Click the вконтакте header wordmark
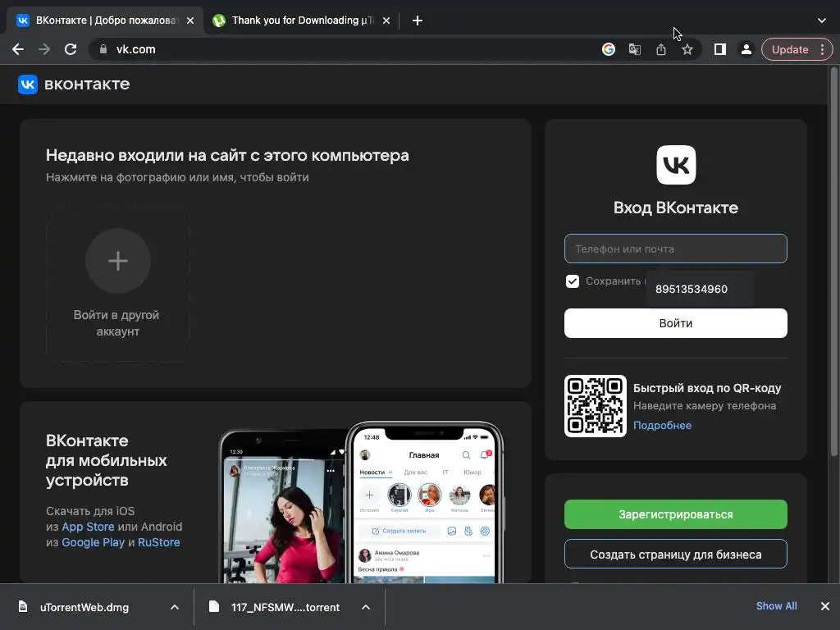This screenshot has height=630, width=840. pyautogui.click(x=87, y=84)
